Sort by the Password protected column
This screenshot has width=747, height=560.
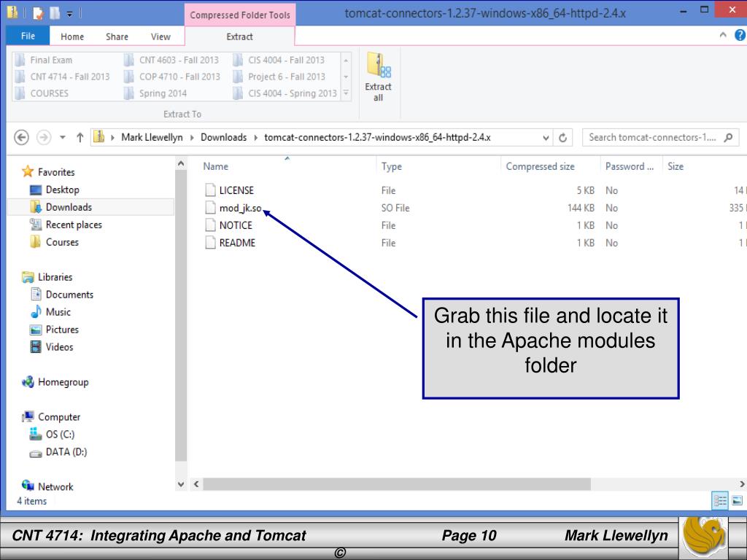[x=631, y=166]
